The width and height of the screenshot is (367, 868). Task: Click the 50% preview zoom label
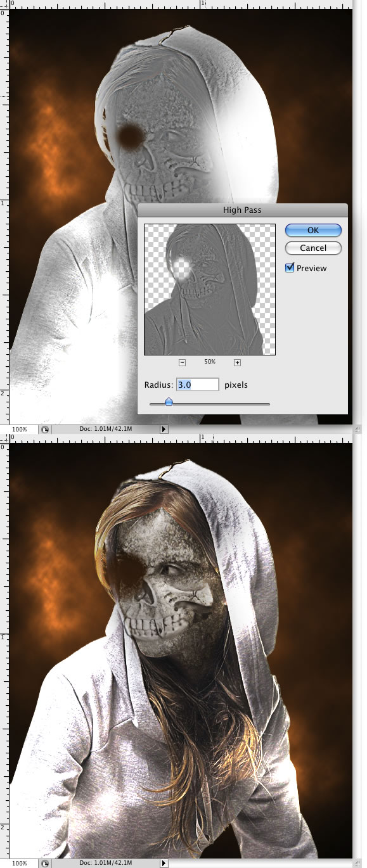[210, 362]
